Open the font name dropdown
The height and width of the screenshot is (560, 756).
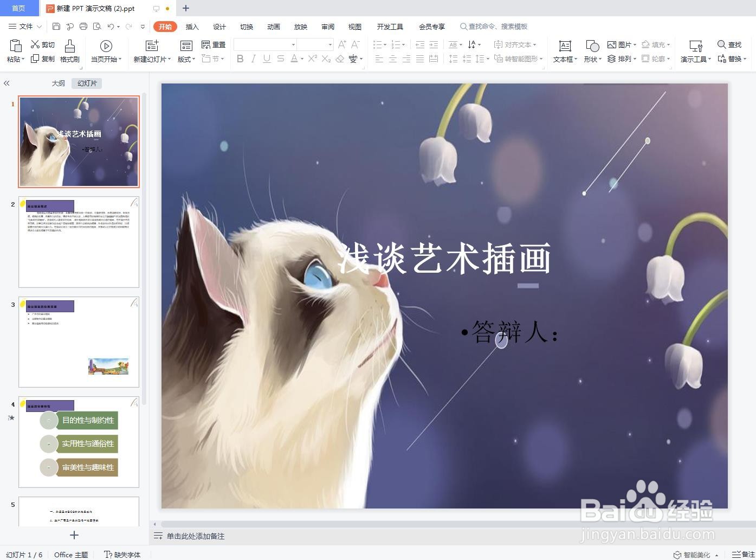click(x=293, y=44)
